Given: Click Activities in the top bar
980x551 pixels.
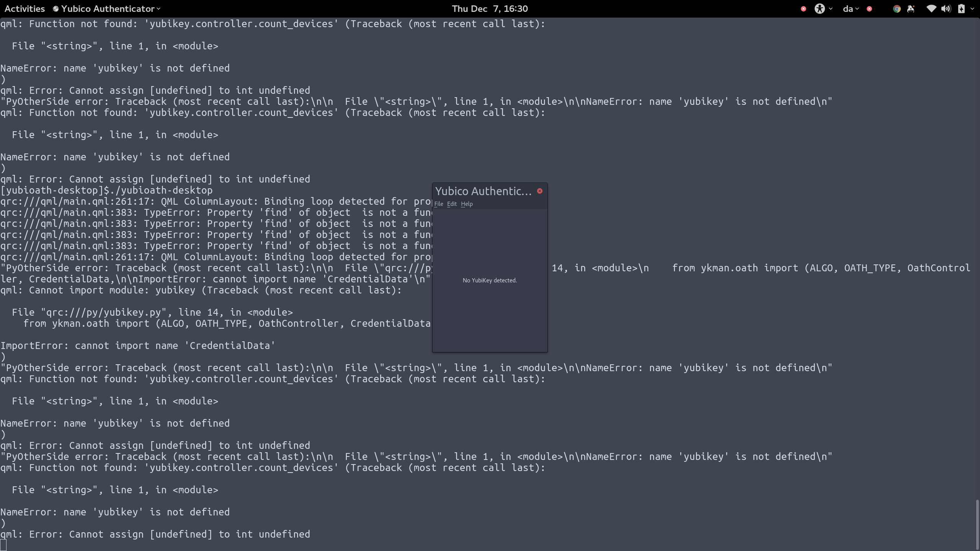Looking at the screenshot, I should [x=24, y=8].
